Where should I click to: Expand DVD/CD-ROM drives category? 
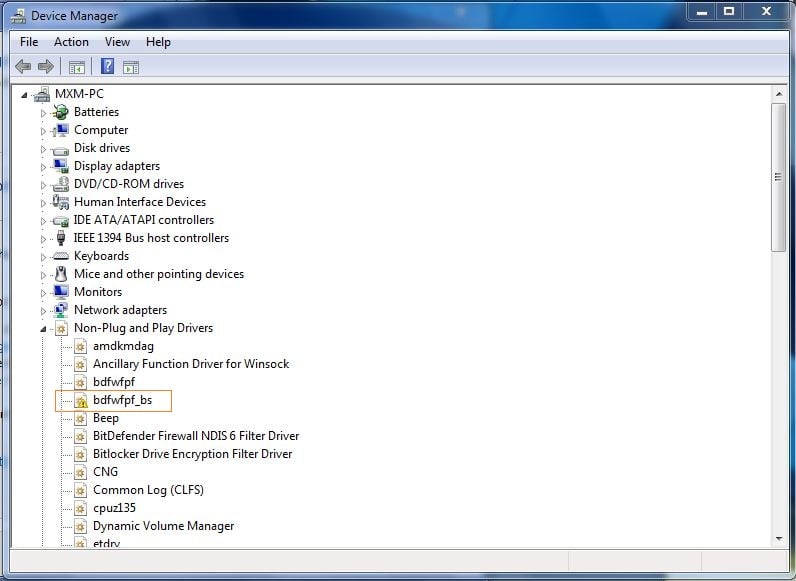43,185
